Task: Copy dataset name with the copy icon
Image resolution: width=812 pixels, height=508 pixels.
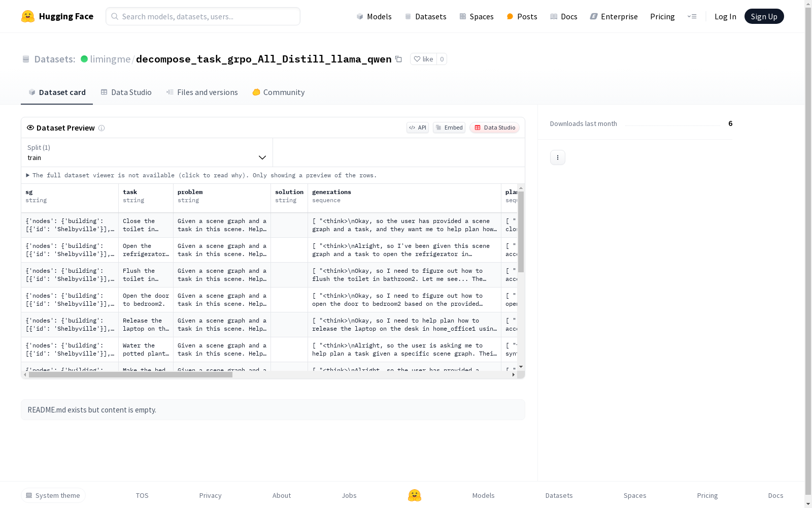Action: (399, 59)
